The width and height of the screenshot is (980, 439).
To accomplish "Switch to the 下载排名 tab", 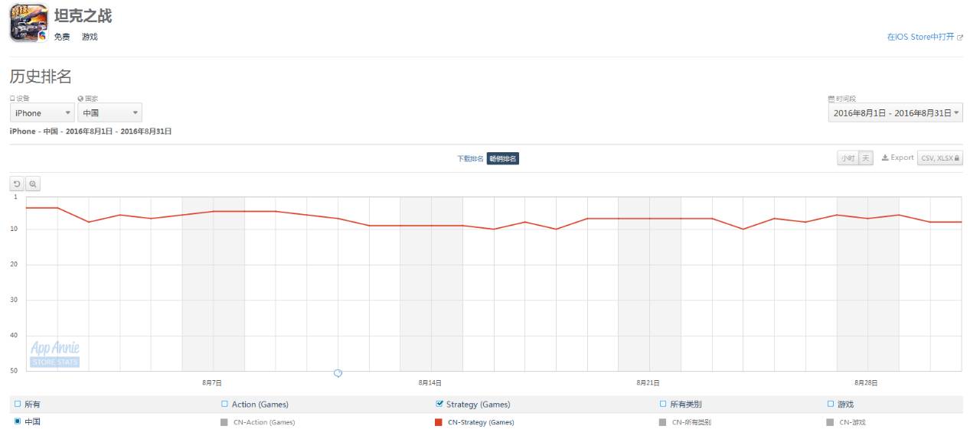I will (470, 158).
